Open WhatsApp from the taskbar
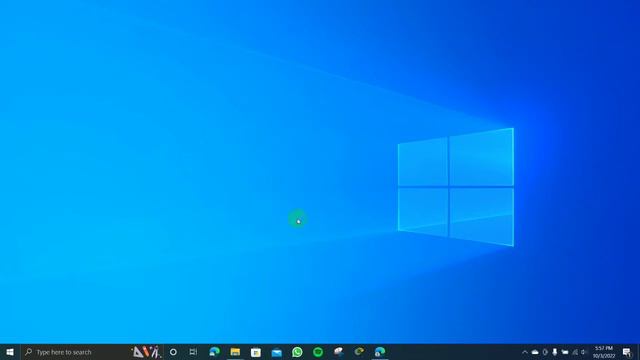The width and height of the screenshot is (640, 360). coord(297,352)
